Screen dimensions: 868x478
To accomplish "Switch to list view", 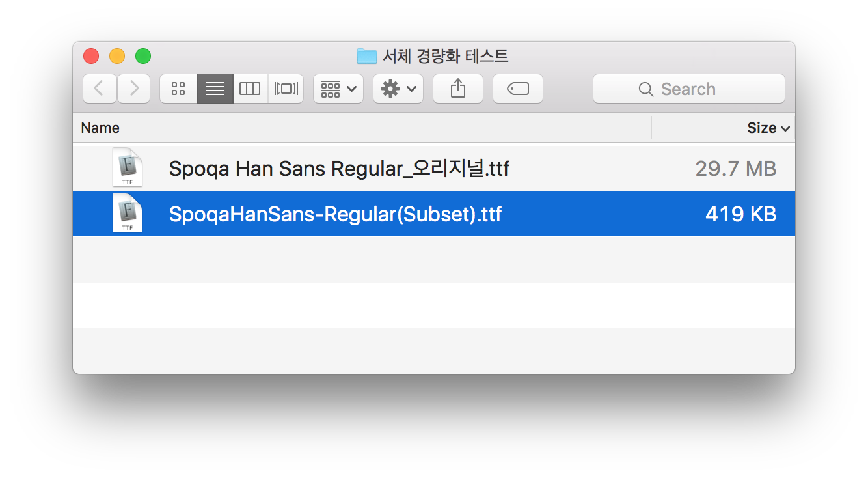I will (x=215, y=89).
